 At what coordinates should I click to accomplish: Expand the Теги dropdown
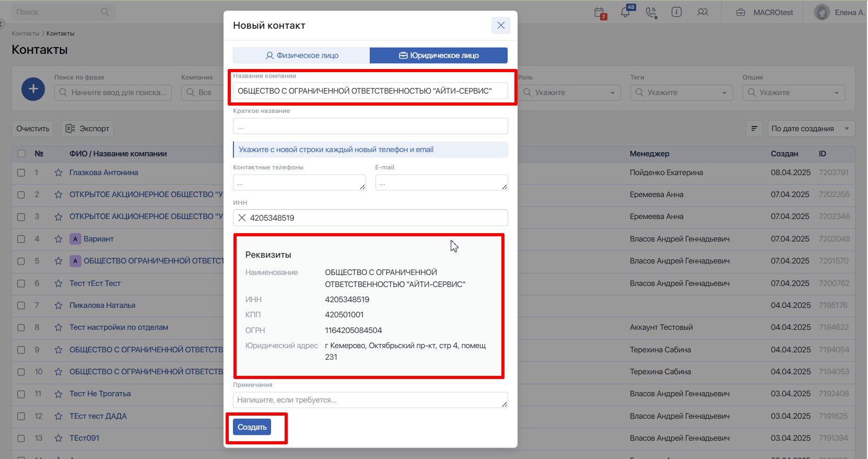pos(681,93)
